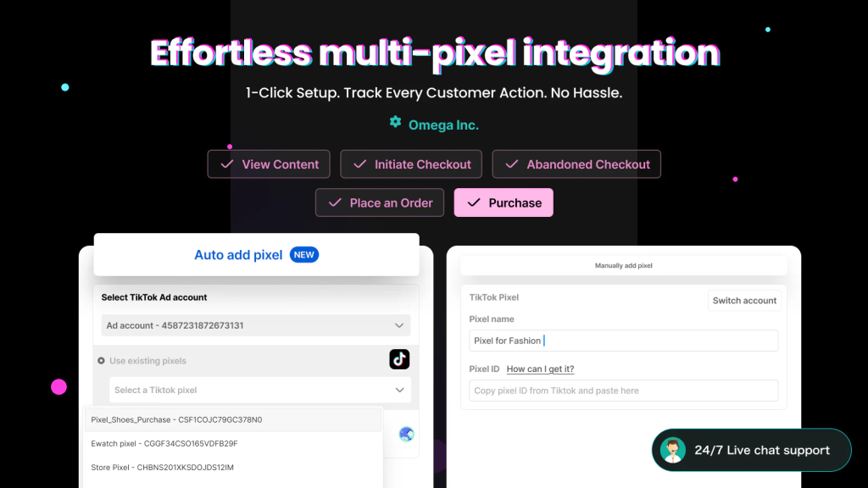Image resolution: width=868 pixels, height=488 pixels.
Task: Open the Select a Tiktok pixel dropdown
Action: [x=260, y=390]
